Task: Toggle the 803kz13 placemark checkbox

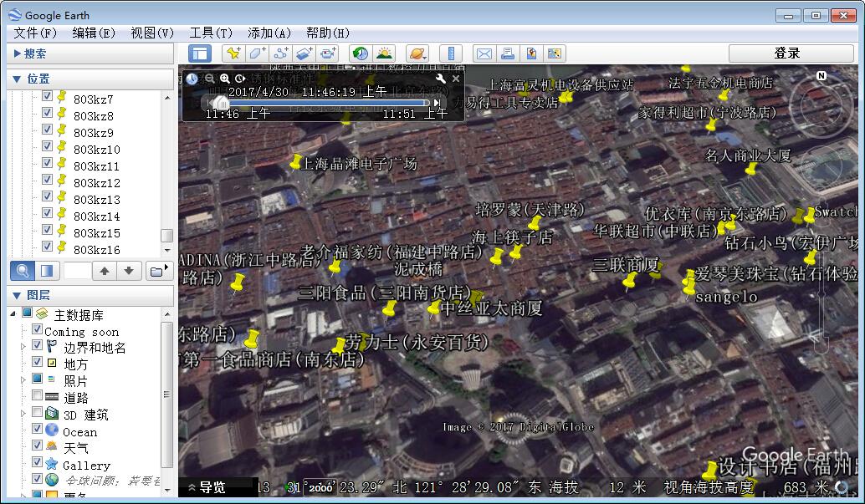Action: (47, 196)
